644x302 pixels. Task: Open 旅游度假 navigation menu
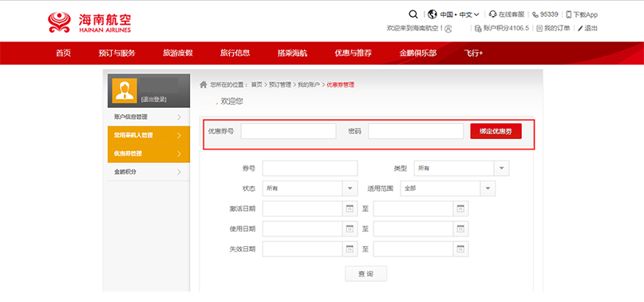coord(178,53)
